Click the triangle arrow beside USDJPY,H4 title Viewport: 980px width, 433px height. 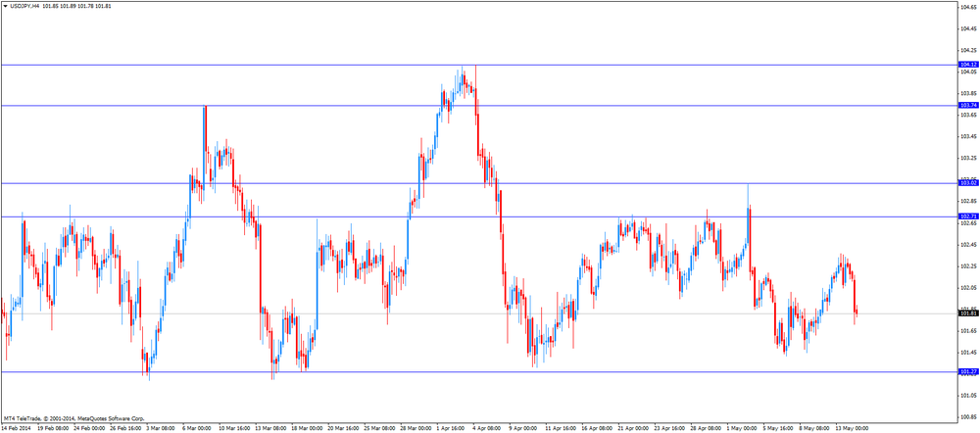[5, 6]
